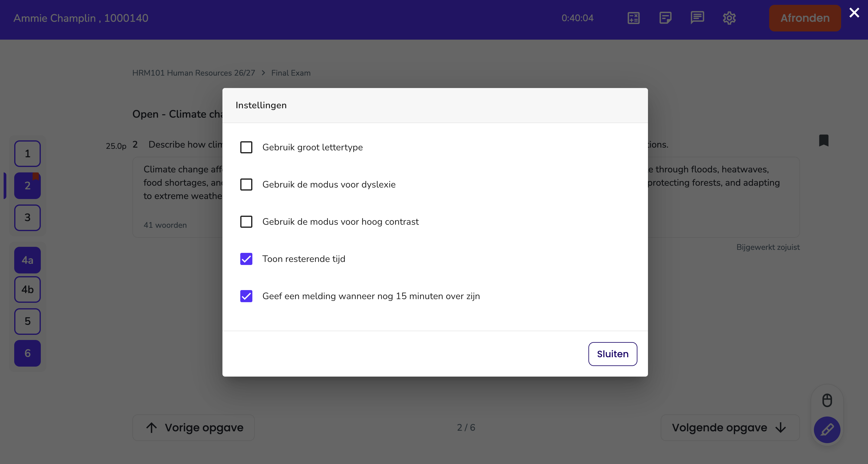
Task: Click the 'Toon resterende tijd' label text
Action: [304, 259]
